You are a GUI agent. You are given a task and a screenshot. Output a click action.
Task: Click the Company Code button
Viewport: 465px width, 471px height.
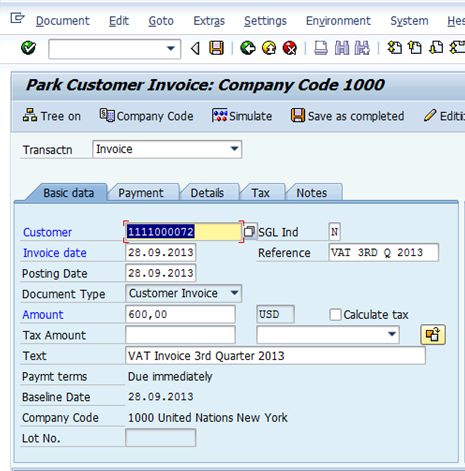pyautogui.click(x=146, y=116)
